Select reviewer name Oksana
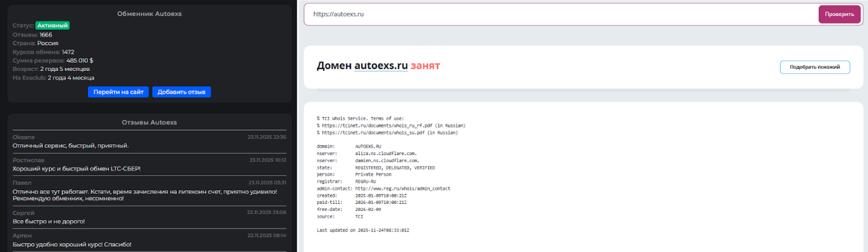 23,137
